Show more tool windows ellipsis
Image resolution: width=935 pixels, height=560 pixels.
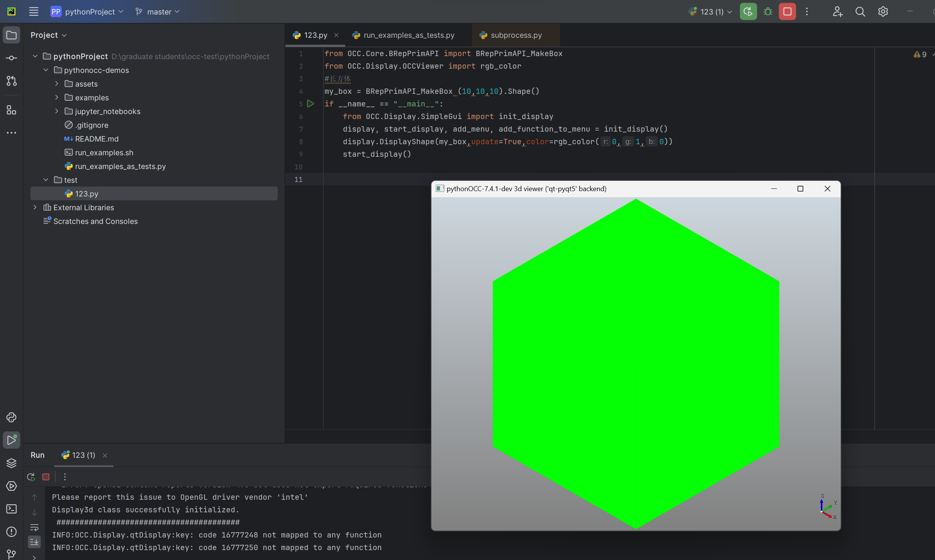[x=11, y=133]
